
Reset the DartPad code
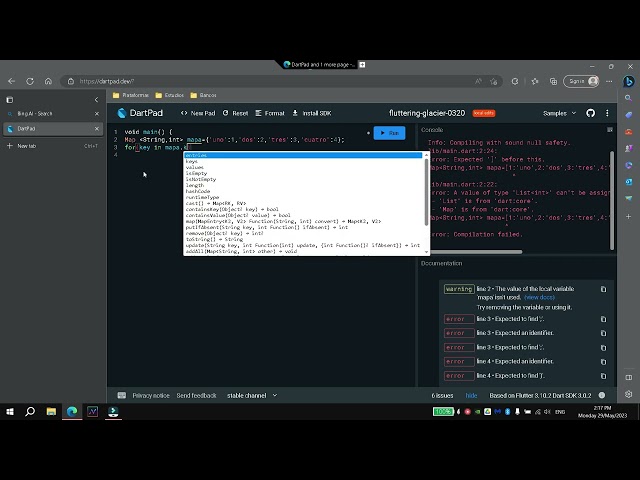(236, 113)
